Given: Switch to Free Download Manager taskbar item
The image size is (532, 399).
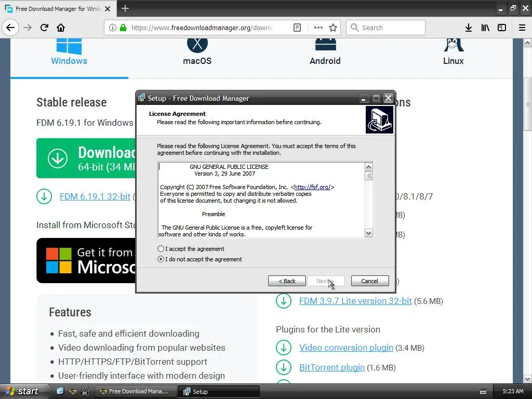Looking at the screenshot, I should click(135, 391).
